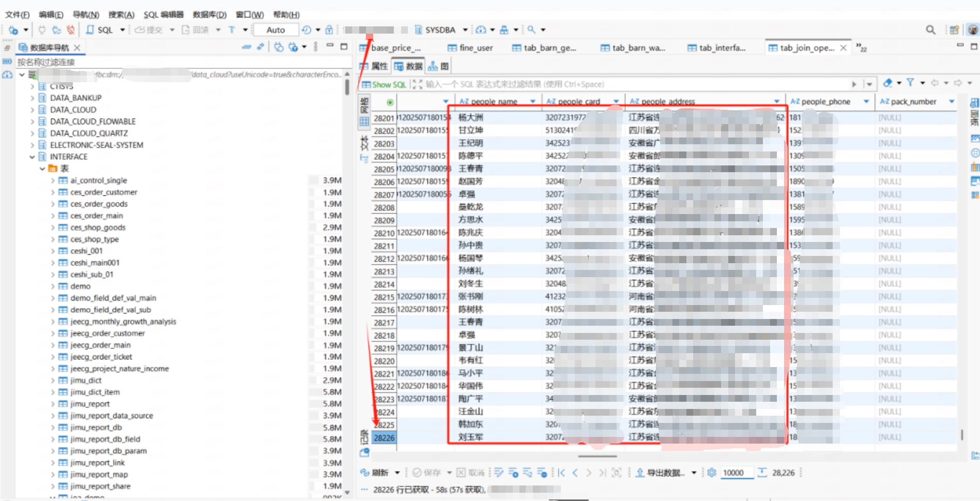Click the first page navigation arrow
This screenshot has height=501, width=980.
(x=561, y=473)
